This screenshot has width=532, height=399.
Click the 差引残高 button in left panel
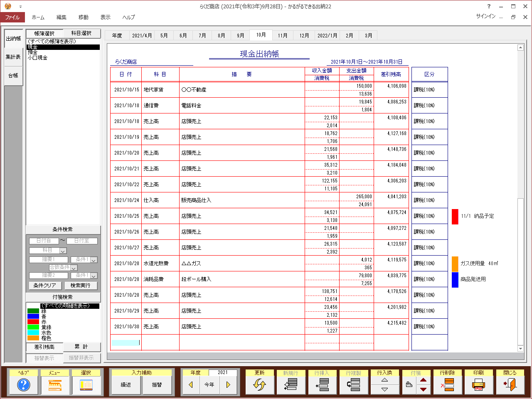pyautogui.click(x=44, y=347)
